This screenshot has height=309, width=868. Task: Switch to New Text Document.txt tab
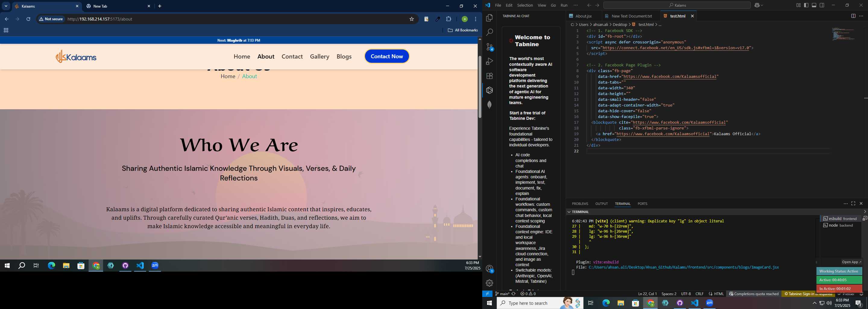pos(631,16)
